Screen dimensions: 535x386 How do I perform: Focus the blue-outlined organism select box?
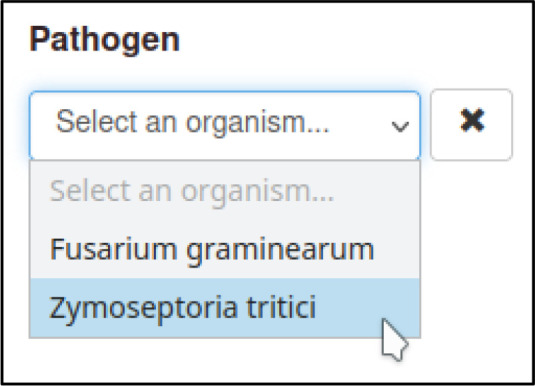225,125
